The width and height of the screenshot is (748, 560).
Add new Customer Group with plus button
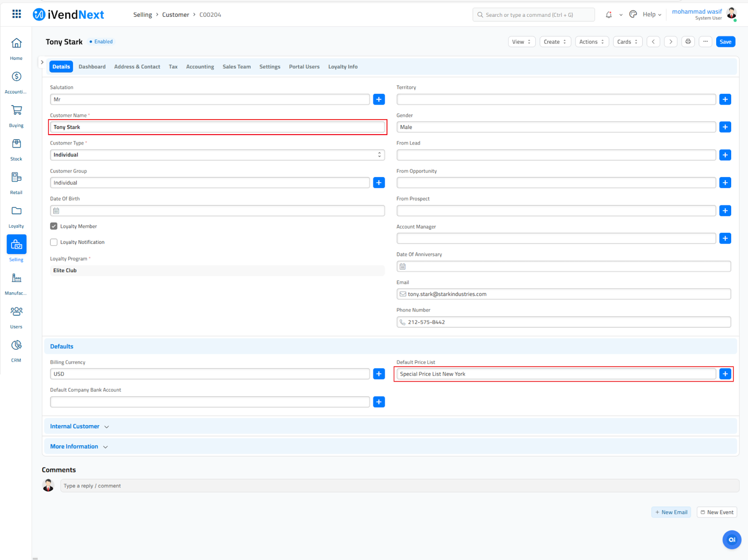379,182
